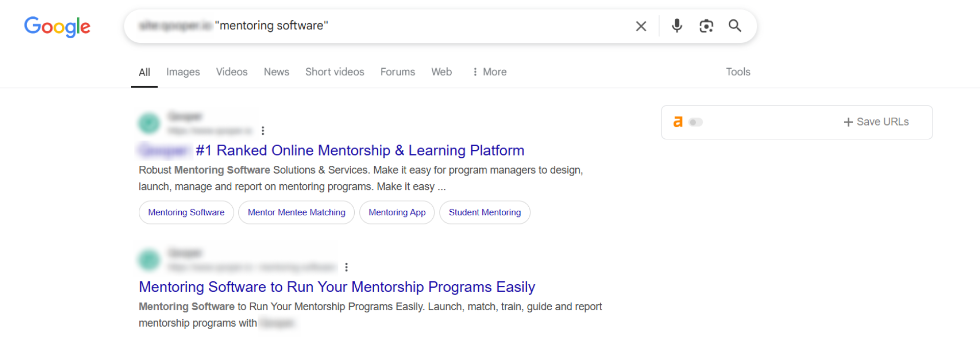Start voice search with microphone icon
Screen dimensions: 980x346
click(677, 26)
